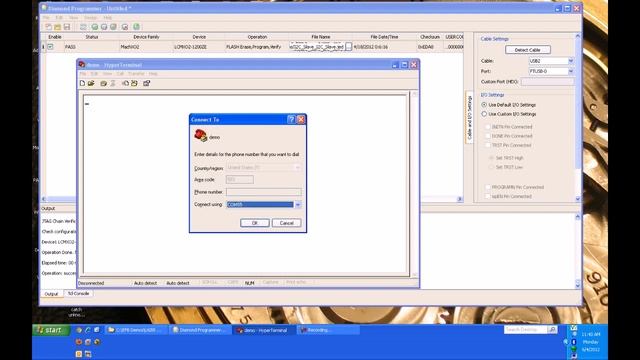Image resolution: width=640 pixels, height=360 pixels.
Task: Click the Custom Port input field
Action: (x=547, y=82)
